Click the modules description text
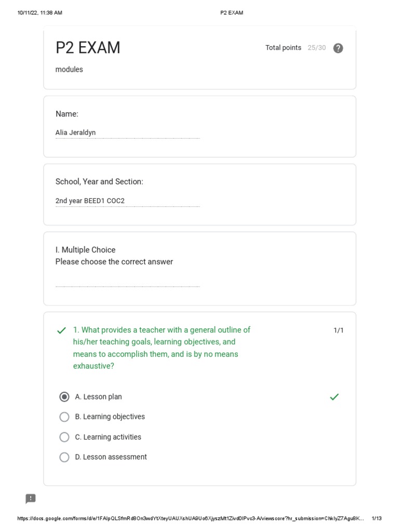399x532 pixels. (69, 70)
